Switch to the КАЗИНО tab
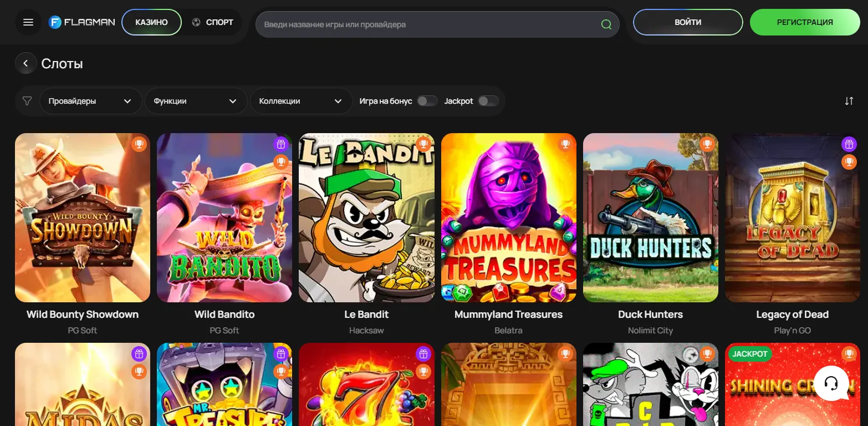 (151, 22)
